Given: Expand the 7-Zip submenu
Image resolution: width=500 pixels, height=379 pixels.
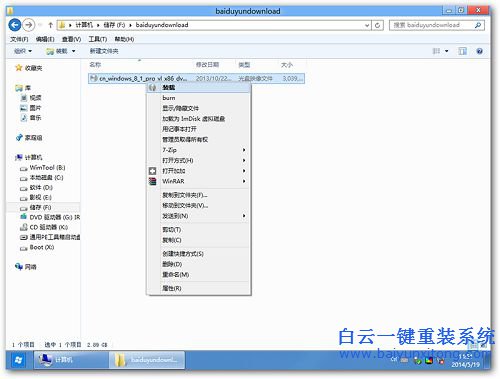Looking at the screenshot, I should (199, 150).
